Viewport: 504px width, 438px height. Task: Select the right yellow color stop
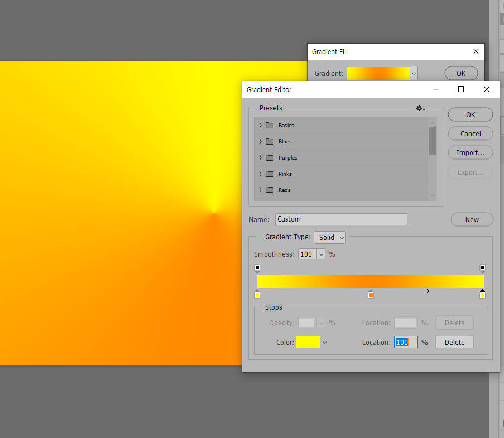[482, 294]
